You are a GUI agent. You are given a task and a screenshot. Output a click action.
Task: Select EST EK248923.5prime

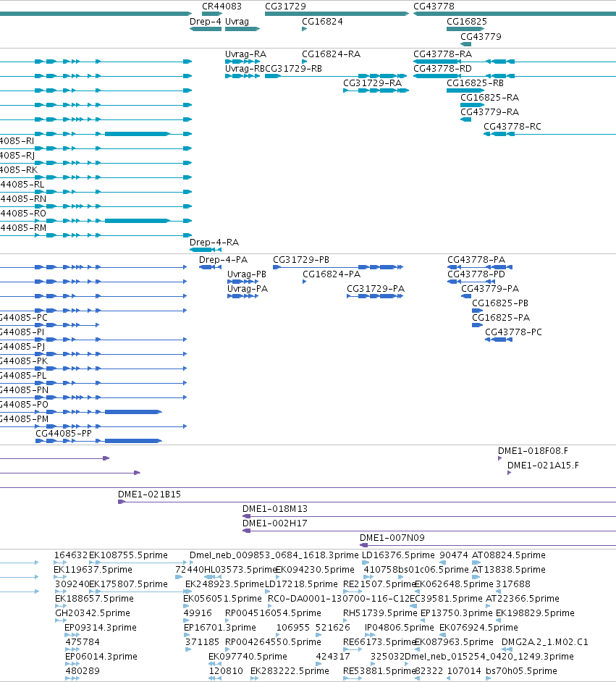tap(224, 584)
